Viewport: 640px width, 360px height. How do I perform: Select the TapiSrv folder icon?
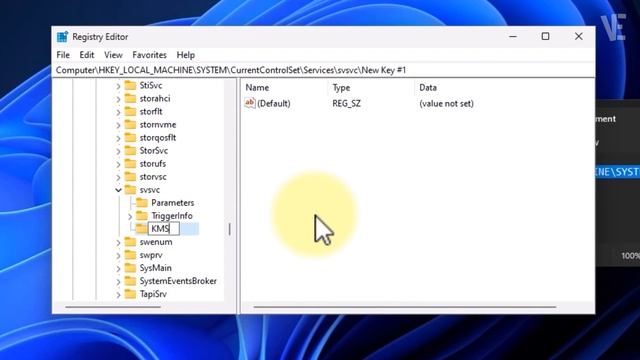[130, 294]
